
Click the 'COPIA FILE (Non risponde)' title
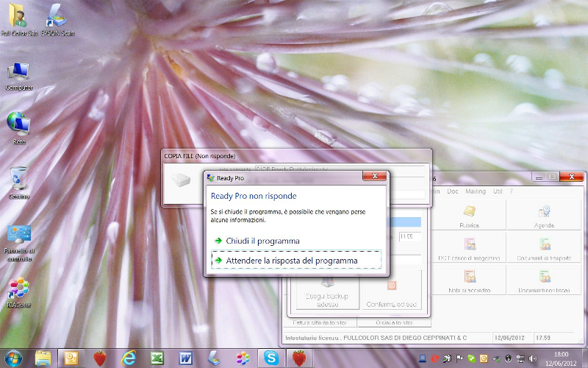200,156
